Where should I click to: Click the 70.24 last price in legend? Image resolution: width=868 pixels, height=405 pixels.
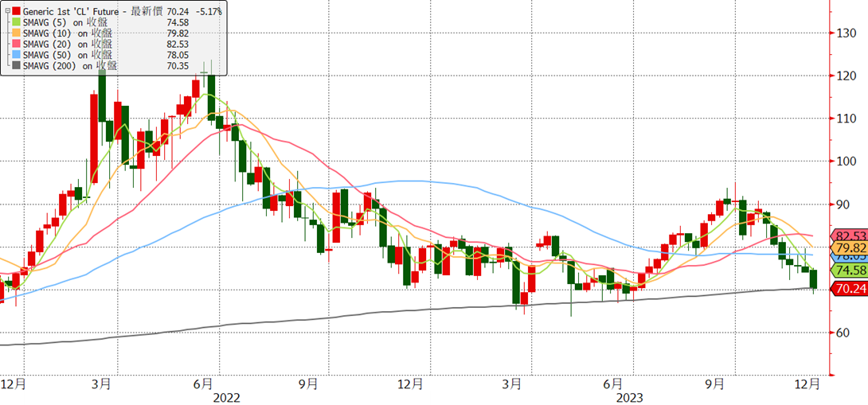179,10
